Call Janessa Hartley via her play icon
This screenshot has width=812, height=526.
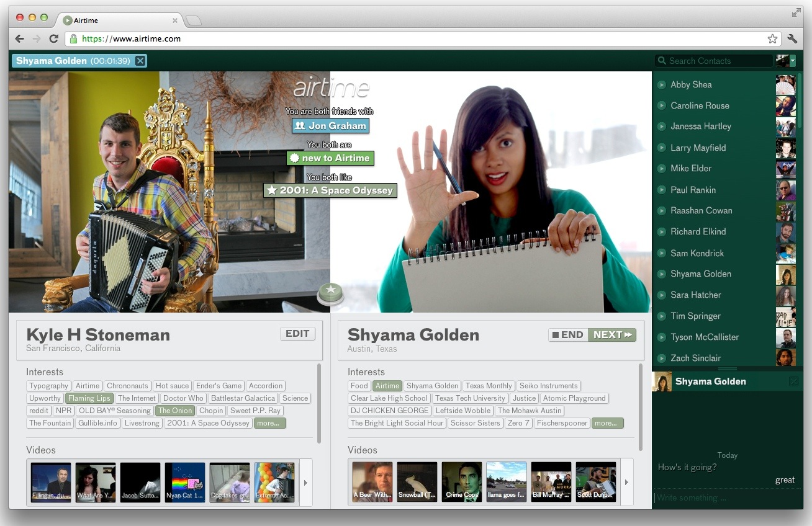[662, 126]
